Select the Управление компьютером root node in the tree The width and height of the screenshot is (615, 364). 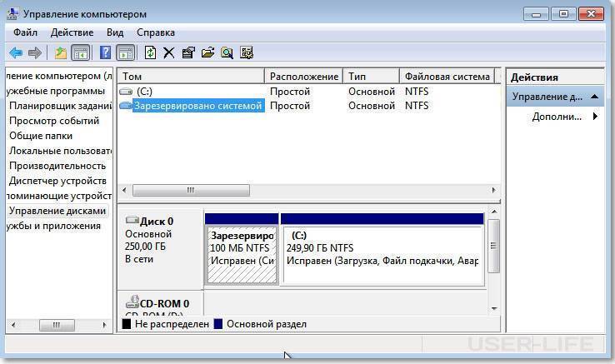pyautogui.click(x=59, y=76)
